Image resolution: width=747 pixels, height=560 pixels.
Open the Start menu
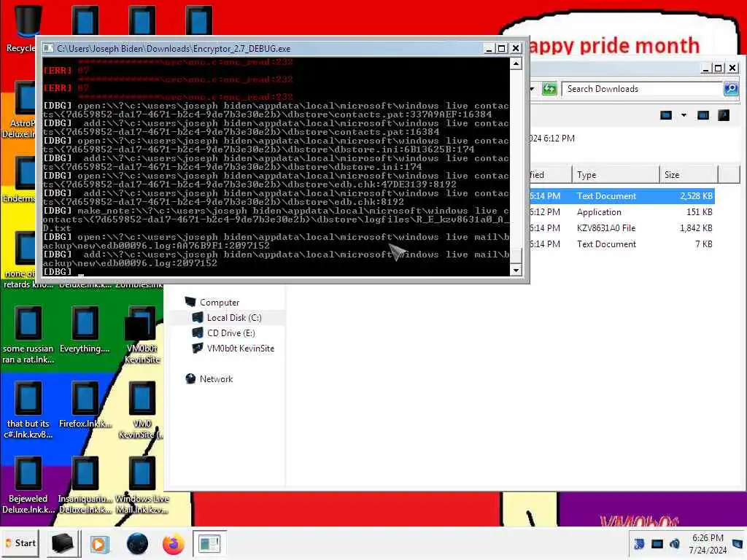20,542
